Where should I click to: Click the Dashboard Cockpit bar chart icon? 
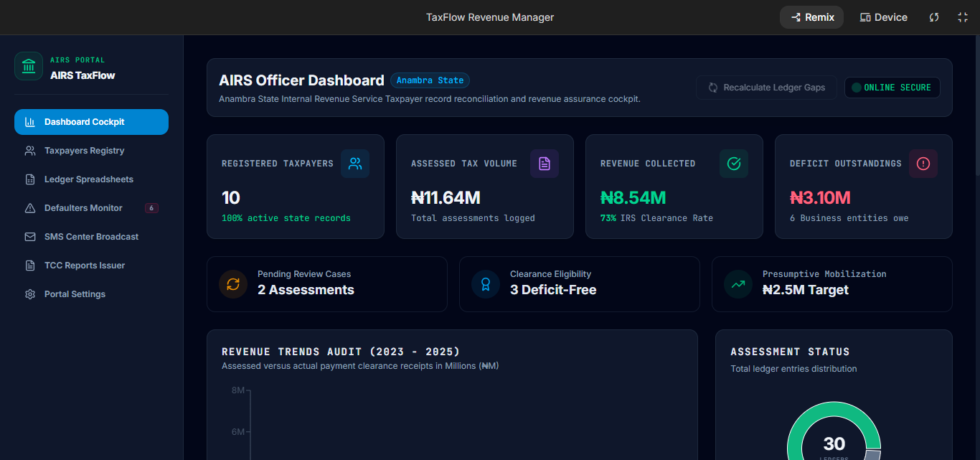pos(30,122)
